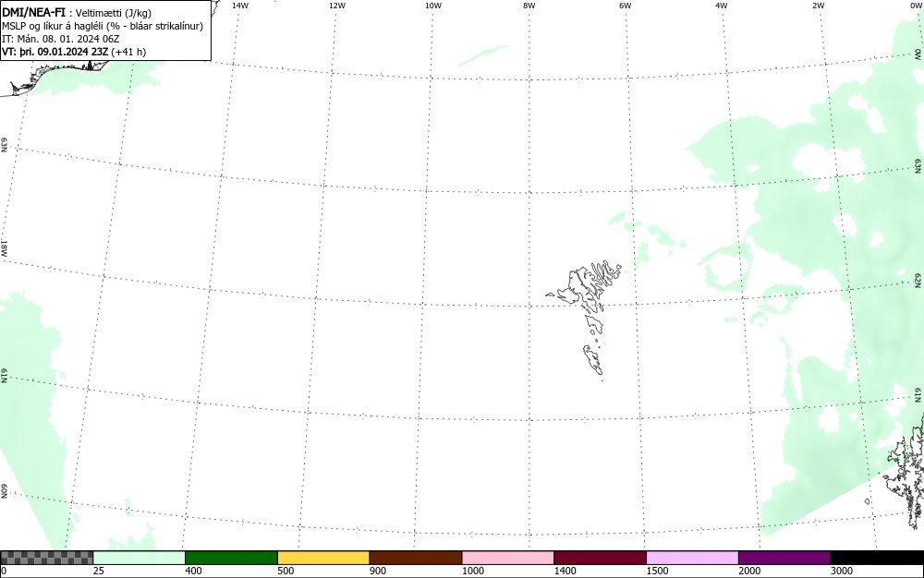Click the rotated 18W label
The width and height of the screenshot is (924, 578).
tap(4, 247)
